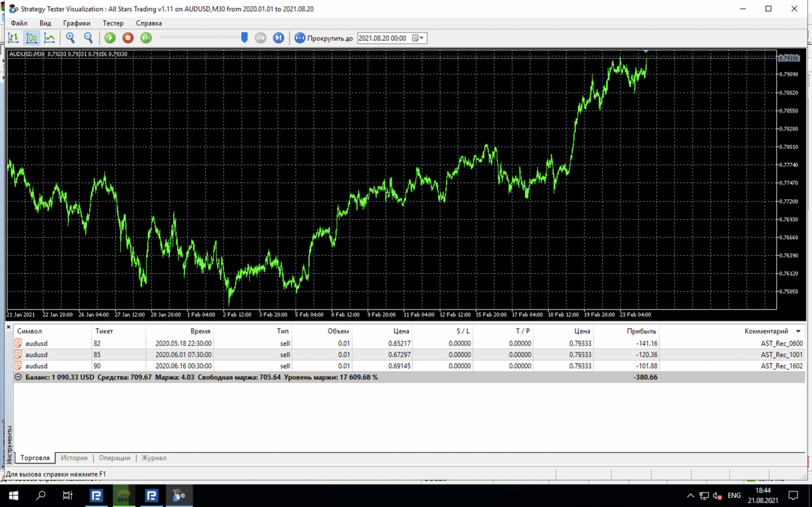Click the open time 2020.05.18 22:30:00
Viewport: 812px width, 507px height.
tap(183, 344)
